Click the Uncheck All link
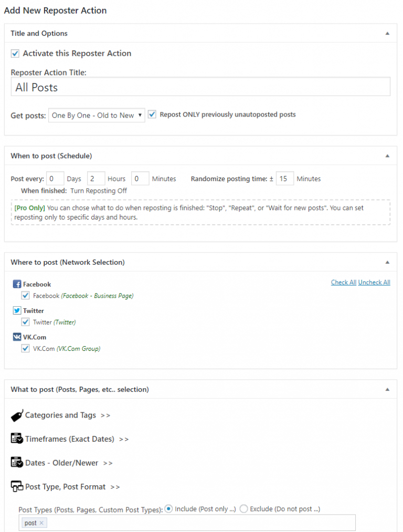The width and height of the screenshot is (403, 532). (x=374, y=283)
